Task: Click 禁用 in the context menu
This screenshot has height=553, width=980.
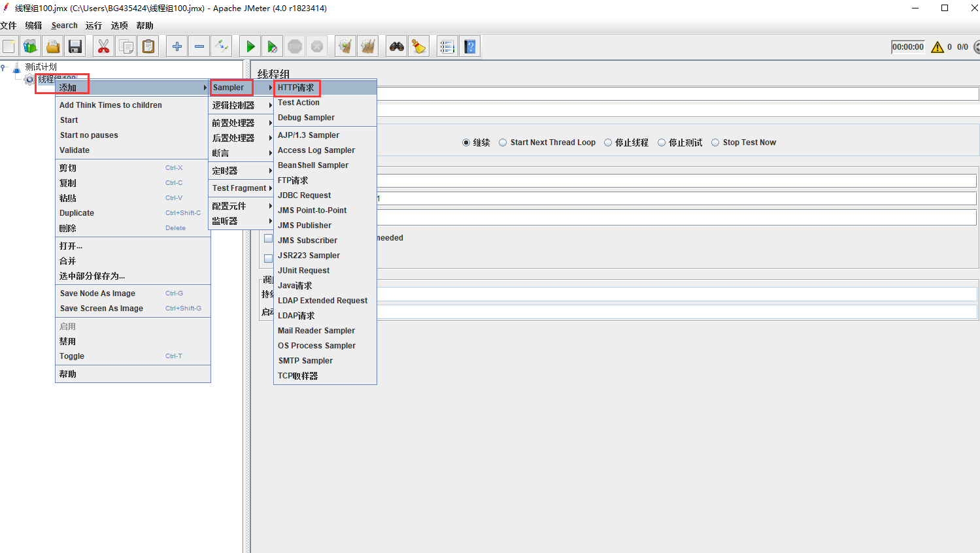Action: coord(133,341)
